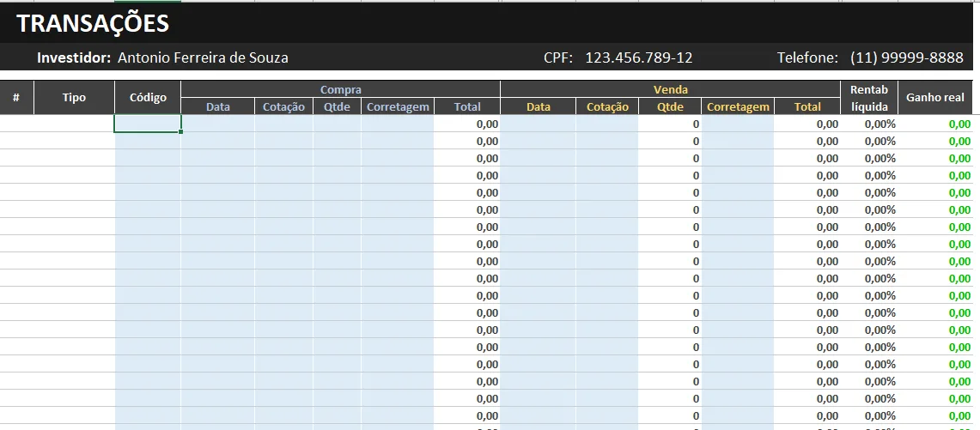This screenshot has height=430, width=980.
Task: Select the Ganho real column header
Action: point(935,98)
